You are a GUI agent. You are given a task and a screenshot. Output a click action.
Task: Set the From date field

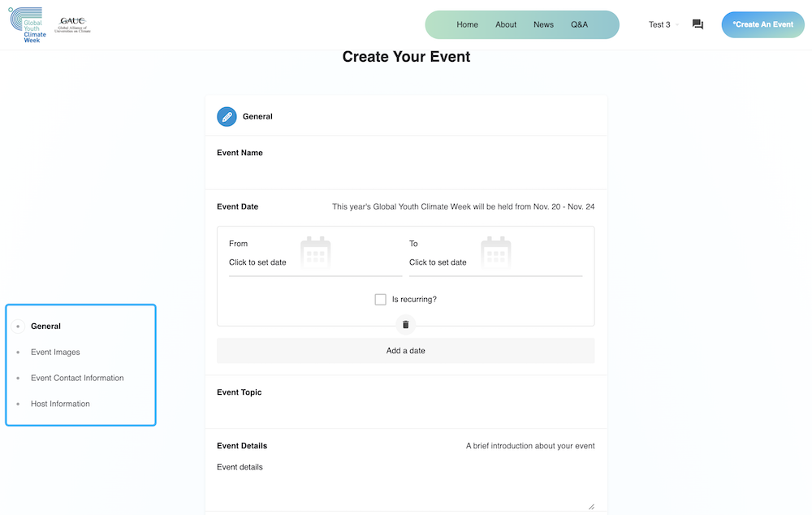315,262
